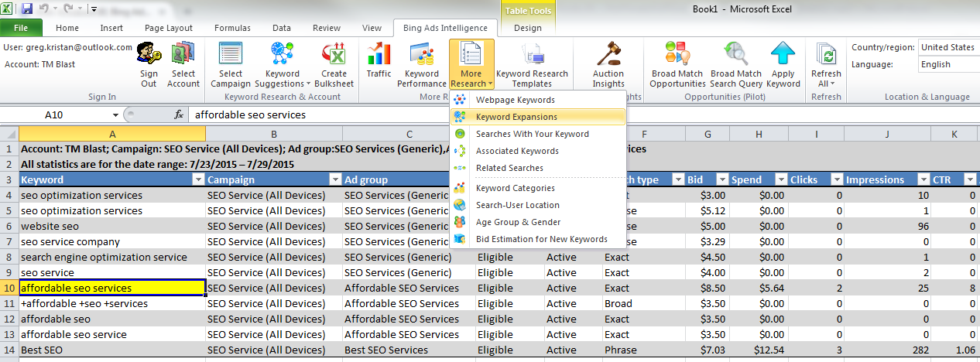Click the Undo icon
The height and width of the screenshot is (362, 980).
[x=44, y=9]
